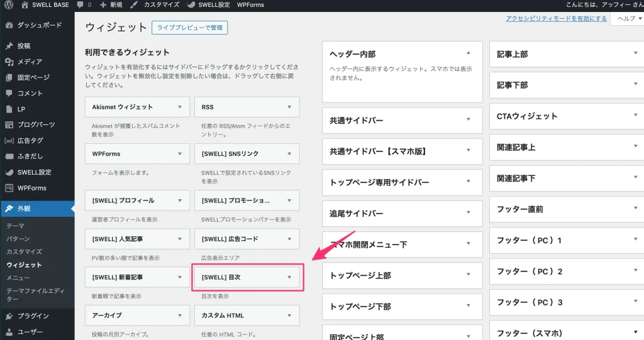This screenshot has height=340, width=644.
Task: Click 新規 in the admin bar
Action: pyautogui.click(x=116, y=5)
